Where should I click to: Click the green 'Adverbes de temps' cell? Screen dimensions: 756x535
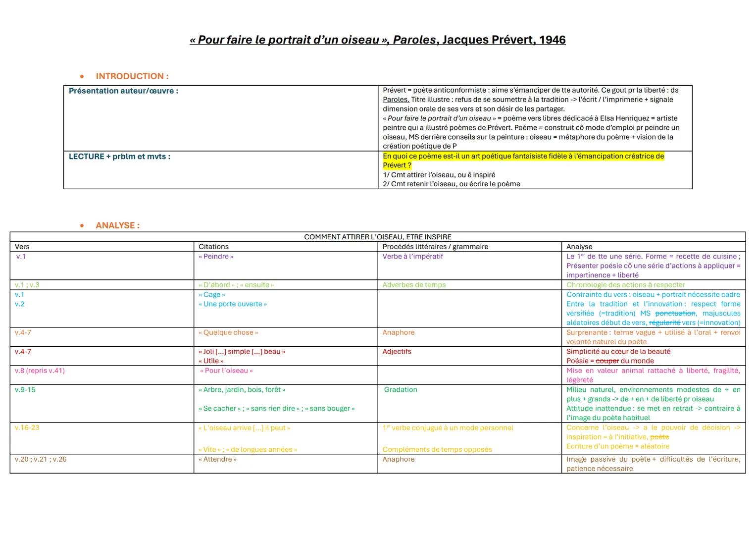[414, 285]
